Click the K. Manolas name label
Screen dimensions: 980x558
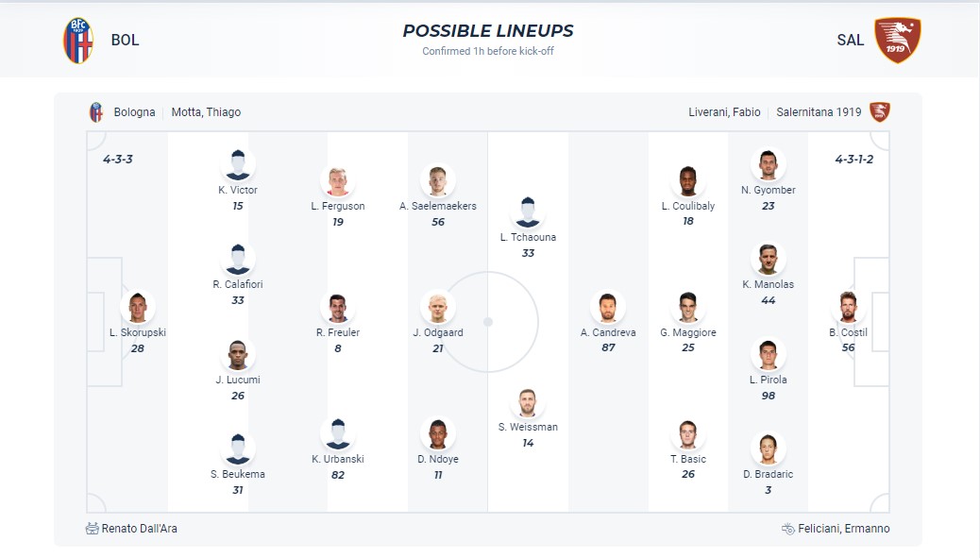tap(768, 284)
